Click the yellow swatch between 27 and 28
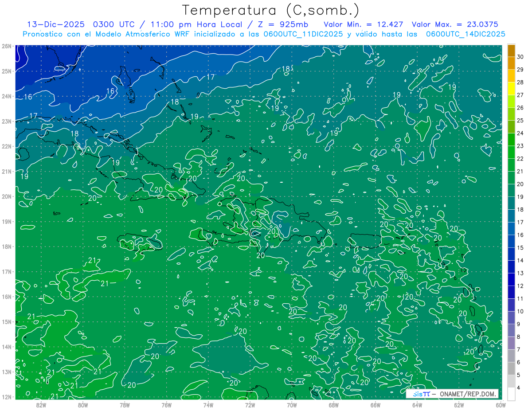 (x=511, y=89)
